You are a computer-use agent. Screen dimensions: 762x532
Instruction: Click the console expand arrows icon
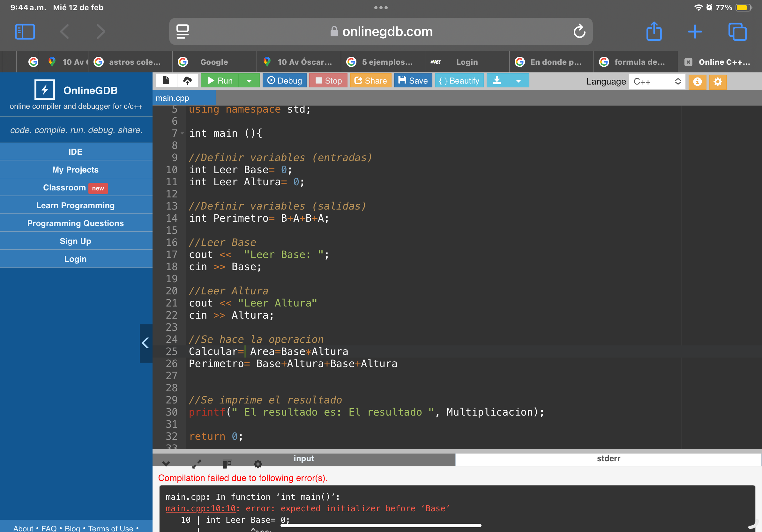coord(197,464)
